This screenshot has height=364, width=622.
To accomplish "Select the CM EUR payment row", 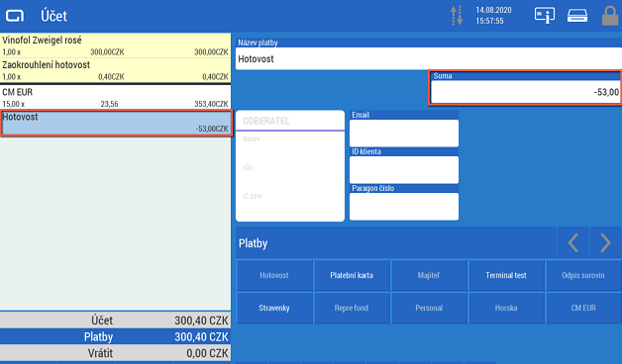I will [x=115, y=98].
